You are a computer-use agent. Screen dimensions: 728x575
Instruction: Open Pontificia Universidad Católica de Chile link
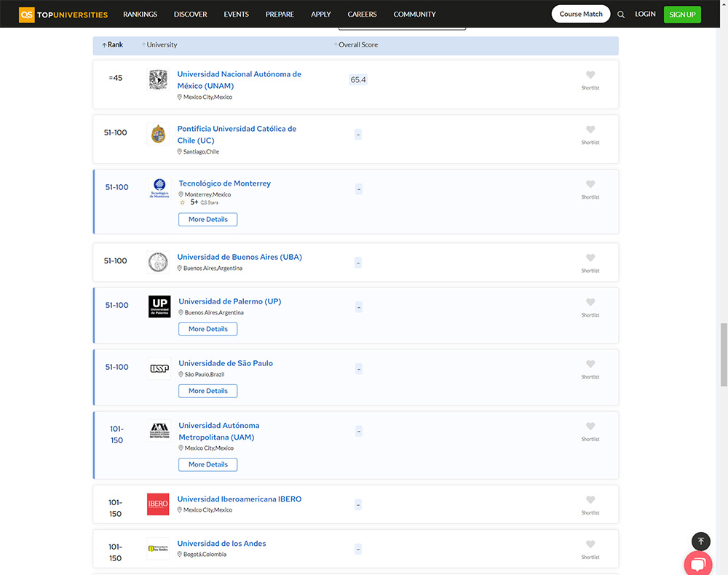(237, 135)
